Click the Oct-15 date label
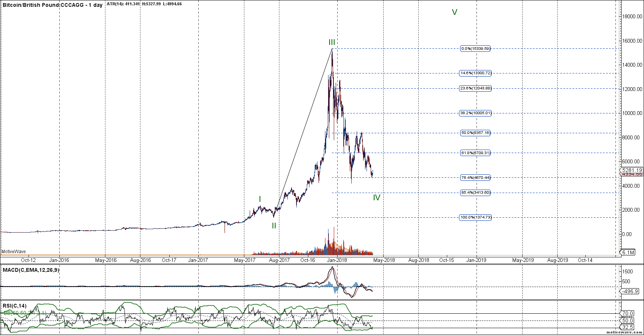644x335 pixels. pyautogui.click(x=447, y=260)
